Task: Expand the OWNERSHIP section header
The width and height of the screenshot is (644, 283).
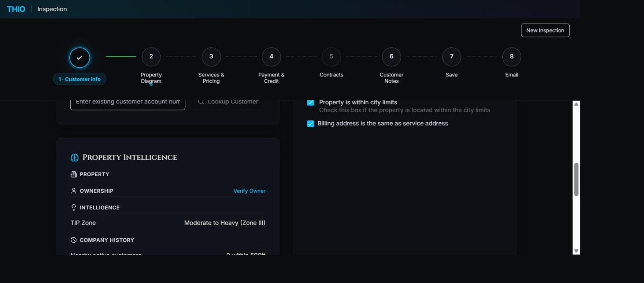Action: tap(168, 191)
